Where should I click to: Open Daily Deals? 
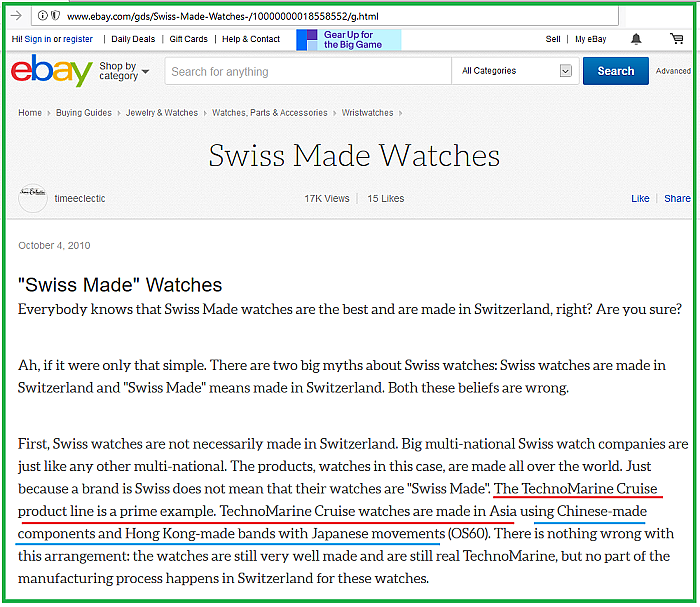(x=133, y=39)
